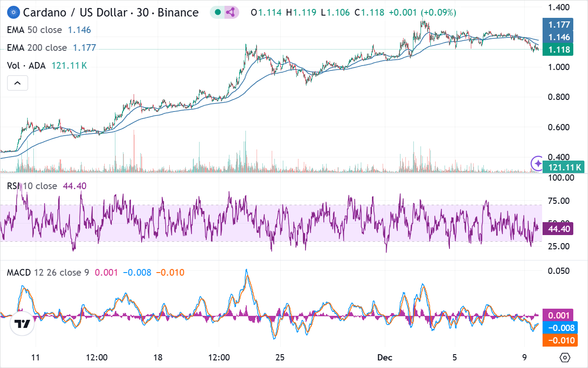Select the Vol · ADA indicator label
The width and height of the screenshot is (588, 368).
(x=26, y=66)
